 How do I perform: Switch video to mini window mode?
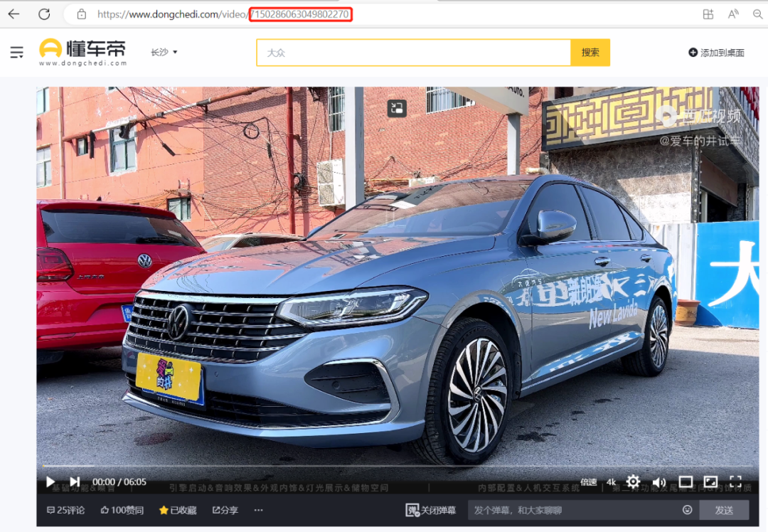click(397, 108)
